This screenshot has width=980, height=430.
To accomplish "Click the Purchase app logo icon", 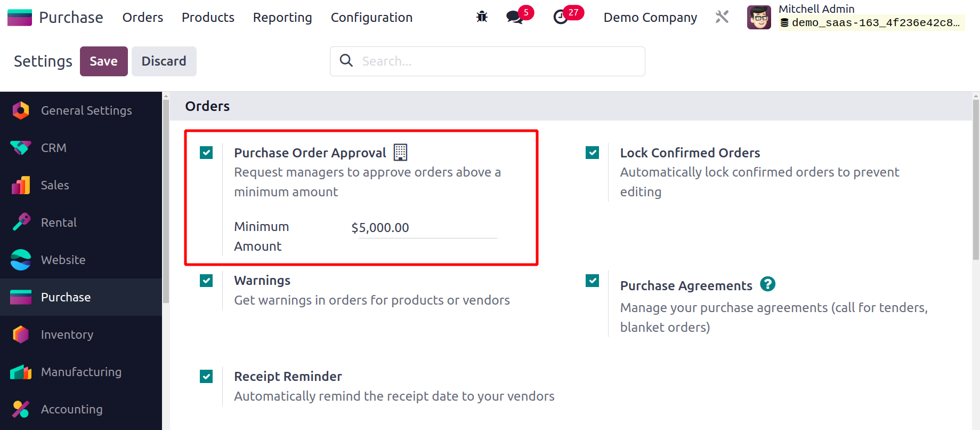I will 20,17.
